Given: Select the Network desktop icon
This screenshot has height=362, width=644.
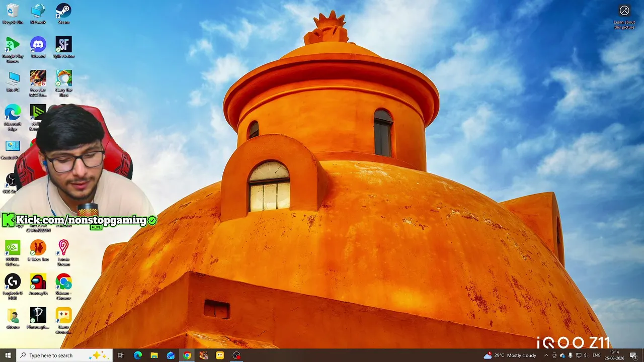Looking at the screenshot, I should 38,14.
